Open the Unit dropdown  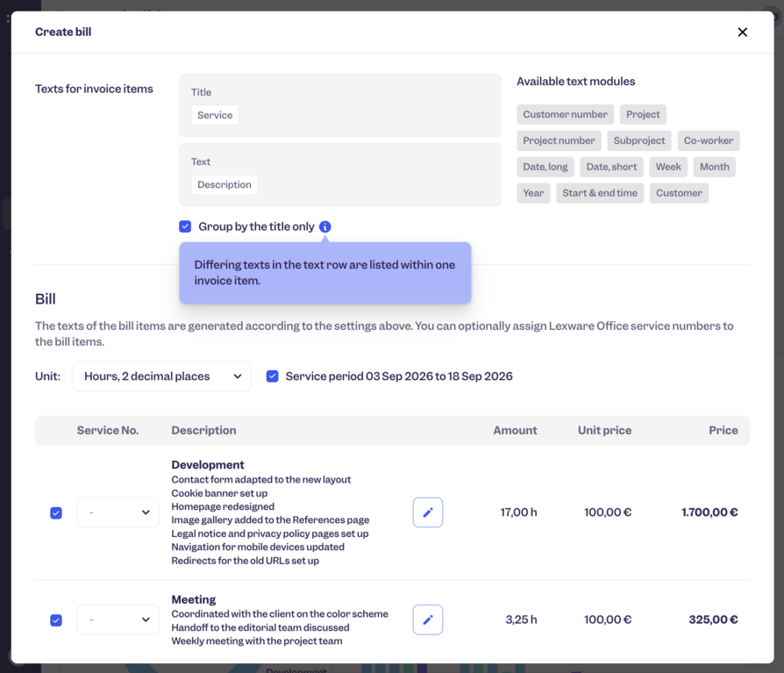pos(161,376)
